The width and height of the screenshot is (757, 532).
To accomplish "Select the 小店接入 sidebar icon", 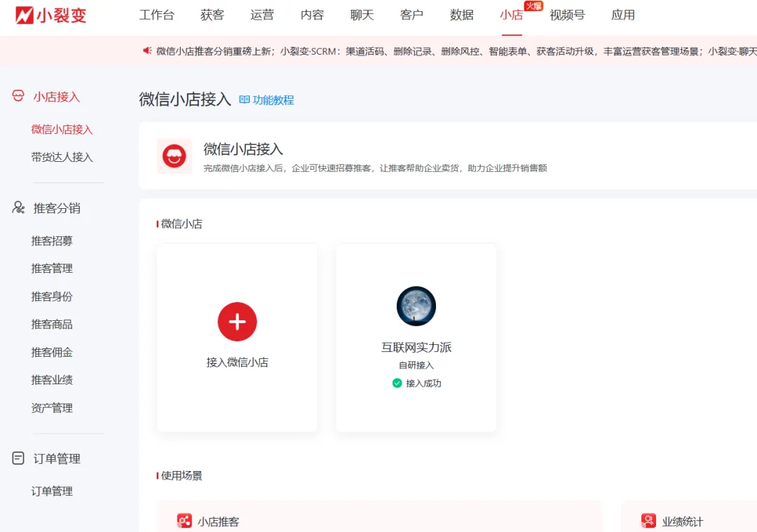I will pyautogui.click(x=16, y=97).
